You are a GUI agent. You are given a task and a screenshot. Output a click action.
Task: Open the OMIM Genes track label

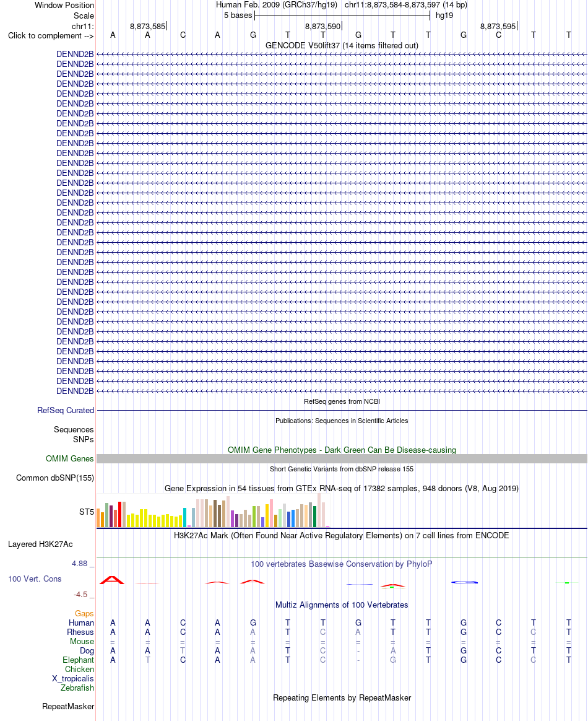69,458
